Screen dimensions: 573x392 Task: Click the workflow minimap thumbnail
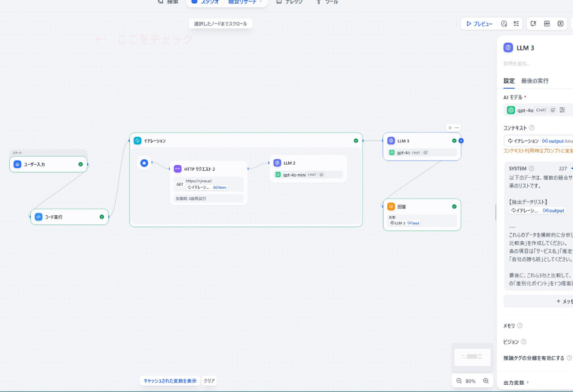(472, 357)
